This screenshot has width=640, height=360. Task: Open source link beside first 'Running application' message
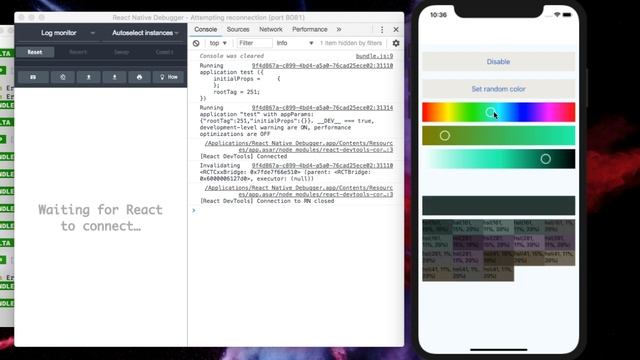[322, 66]
